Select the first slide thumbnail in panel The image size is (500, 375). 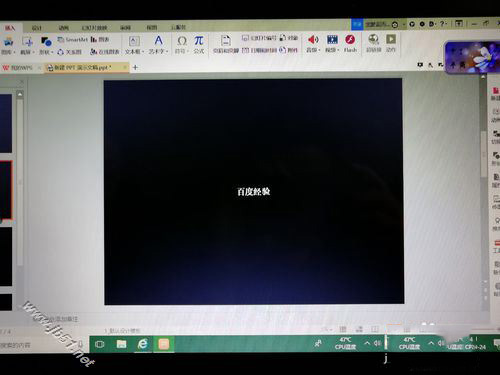point(6,123)
